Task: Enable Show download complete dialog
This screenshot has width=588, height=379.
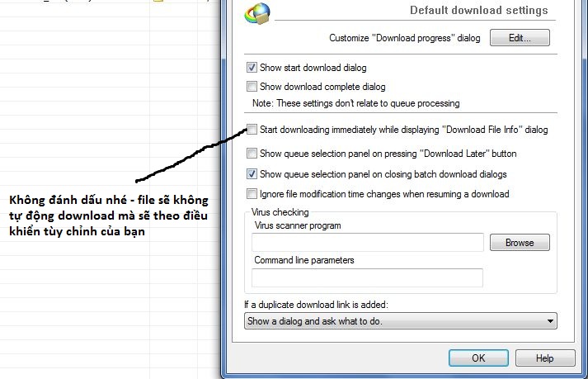Action: click(252, 87)
